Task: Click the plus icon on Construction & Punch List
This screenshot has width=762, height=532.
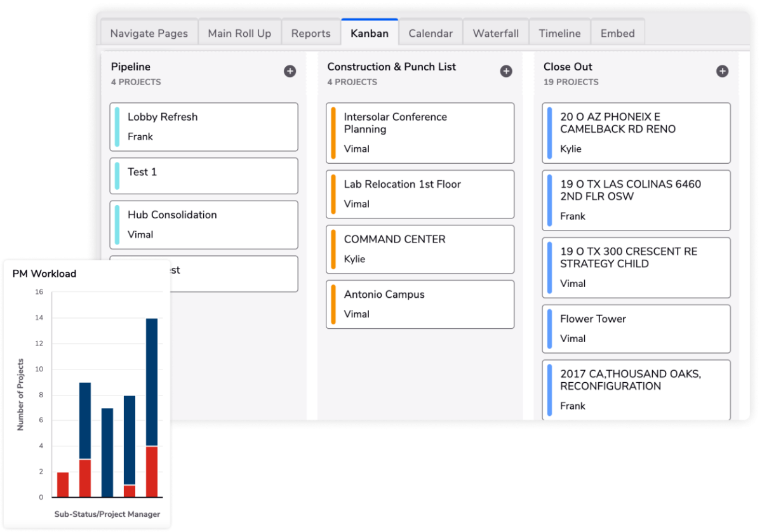Action: coord(506,71)
